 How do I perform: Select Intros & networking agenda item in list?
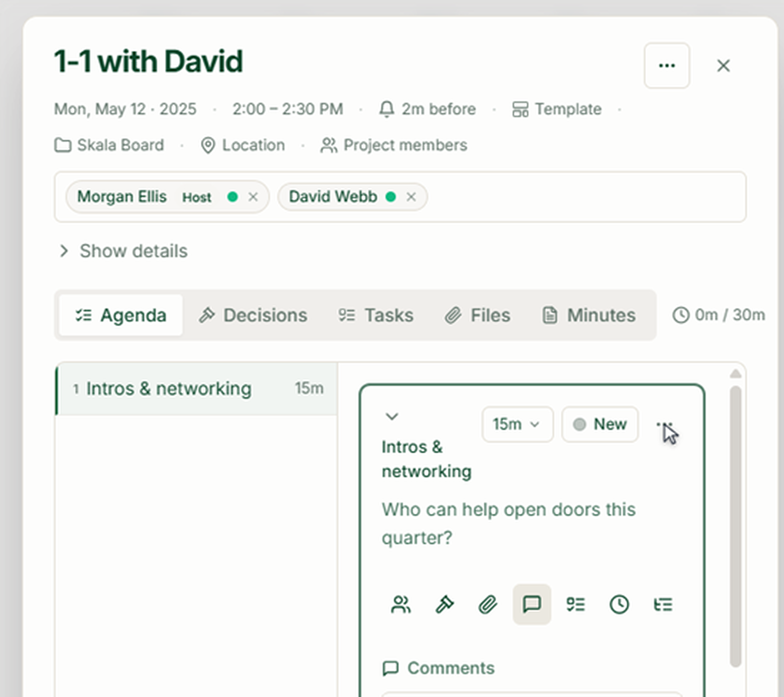(x=196, y=388)
